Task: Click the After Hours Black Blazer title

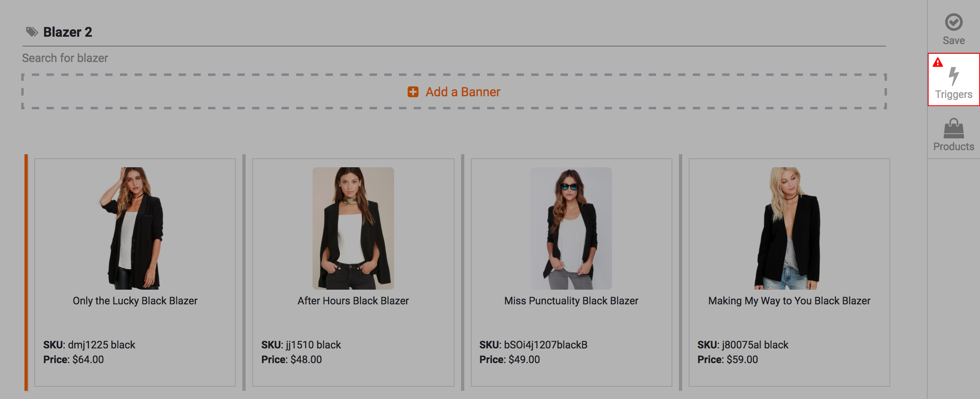Action: pos(353,301)
